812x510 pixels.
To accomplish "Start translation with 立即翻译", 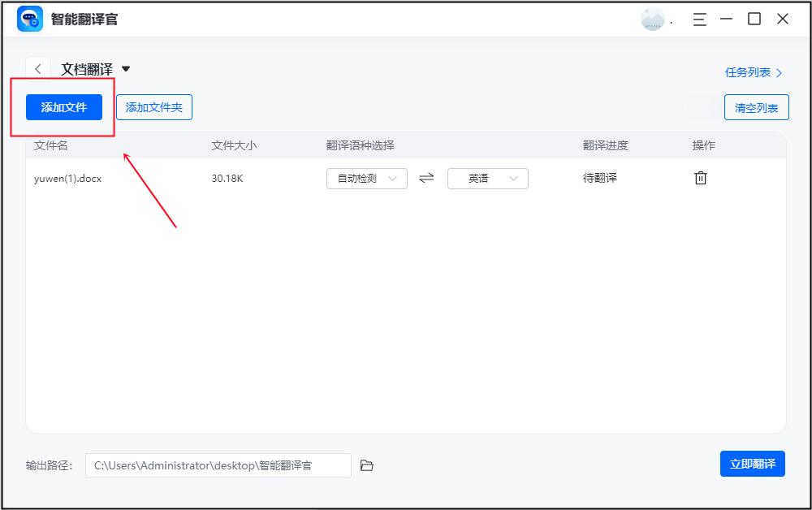I will coord(753,464).
